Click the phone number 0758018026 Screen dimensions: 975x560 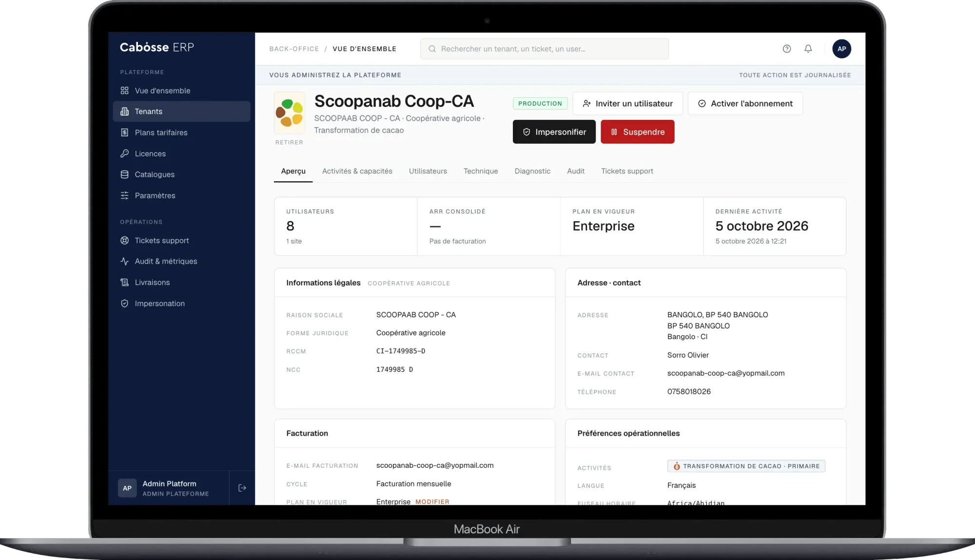689,391
